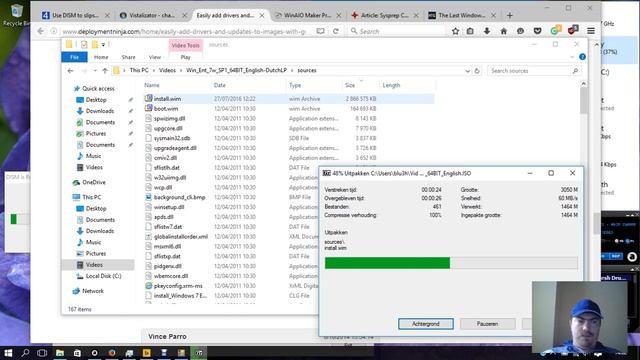Open quick access toolbar customize arrow
640x360 pixels.
103,44
